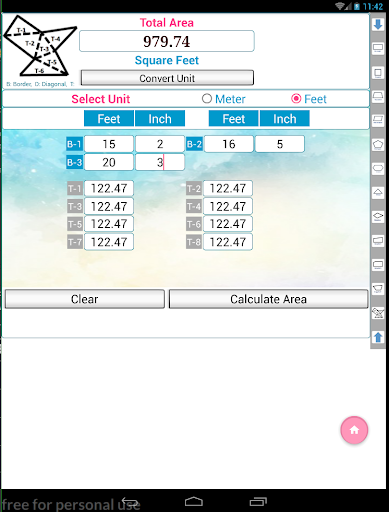Select the rectangle shape icon in the sidebar
The image size is (389, 512).
pyautogui.click(x=378, y=48)
